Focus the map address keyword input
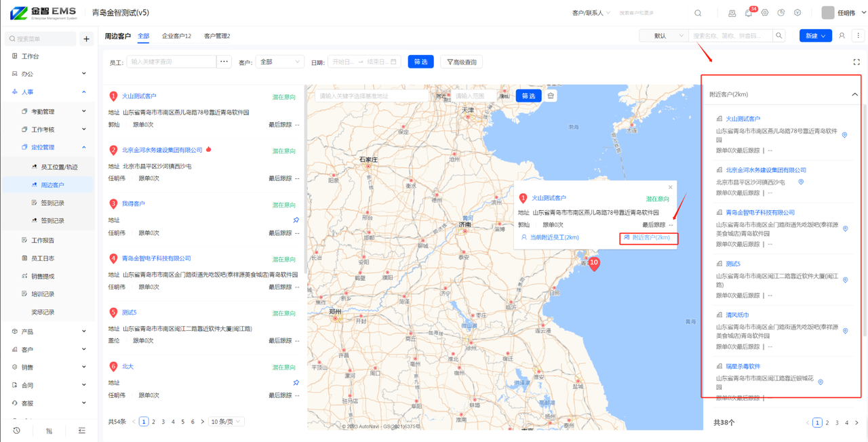The width and height of the screenshot is (868, 442). pyautogui.click(x=372, y=96)
